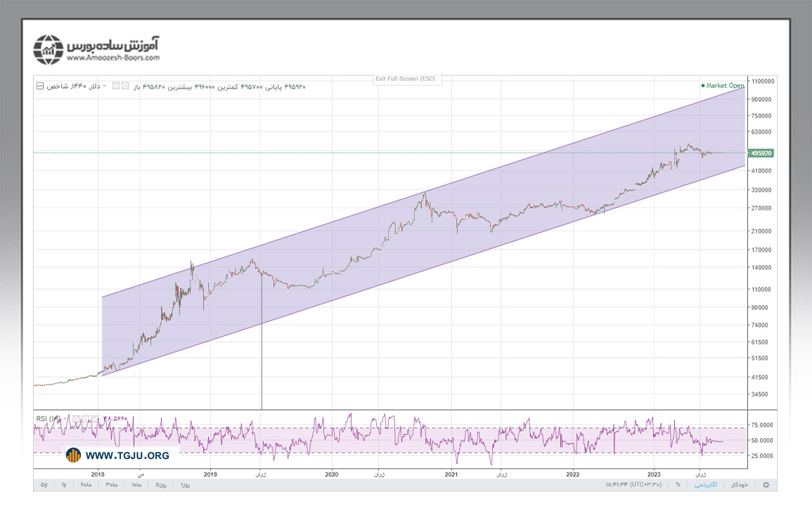This screenshot has width=812, height=523.
Task: Click the Amoozesh-Boors globe logo
Action: [49, 50]
